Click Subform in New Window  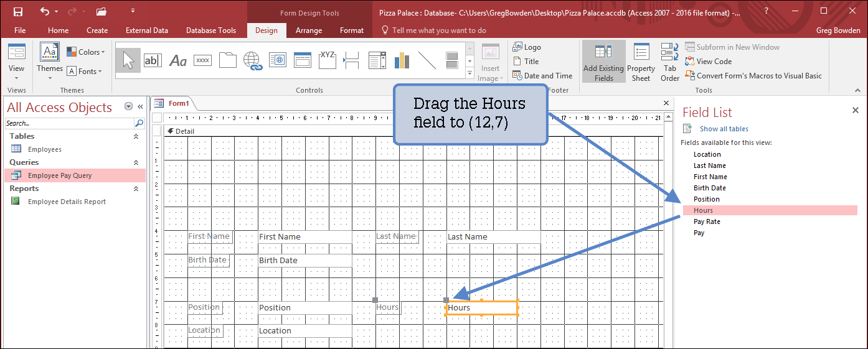pyautogui.click(x=732, y=47)
